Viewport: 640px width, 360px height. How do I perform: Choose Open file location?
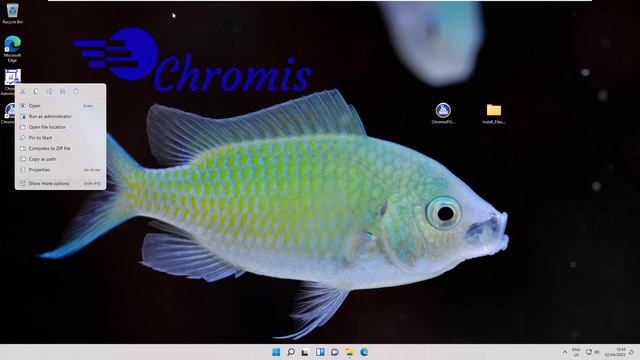click(x=60, y=127)
